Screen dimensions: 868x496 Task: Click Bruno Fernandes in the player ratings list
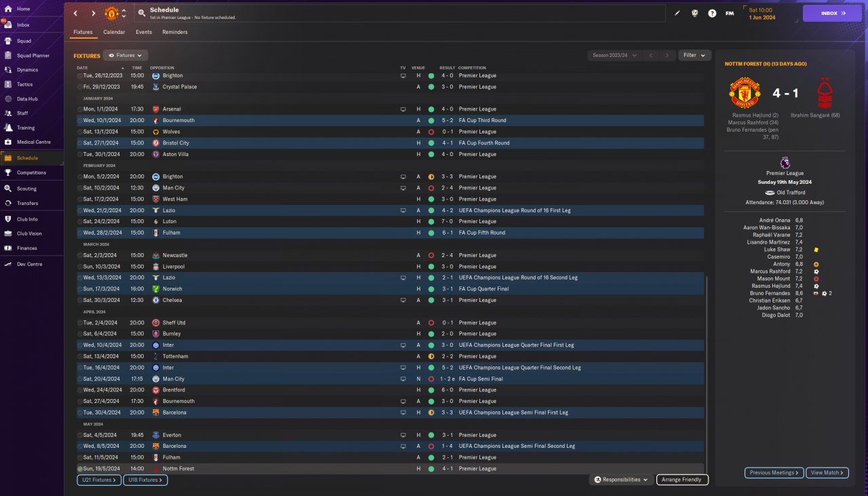tap(770, 293)
